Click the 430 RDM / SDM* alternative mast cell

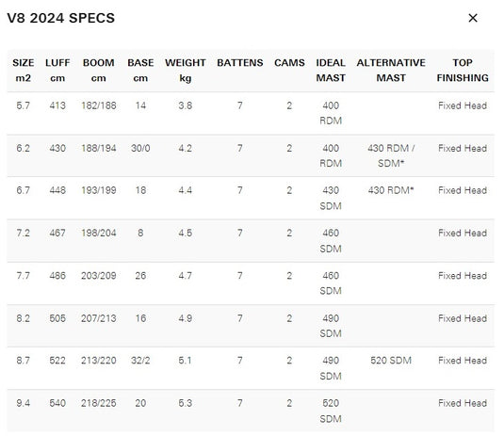[x=391, y=155]
